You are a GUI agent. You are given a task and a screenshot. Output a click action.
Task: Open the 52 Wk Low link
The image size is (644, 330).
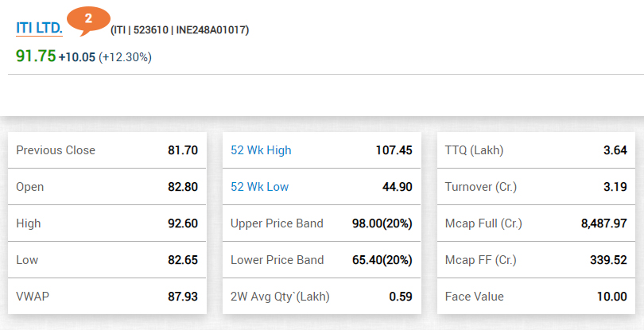click(259, 187)
